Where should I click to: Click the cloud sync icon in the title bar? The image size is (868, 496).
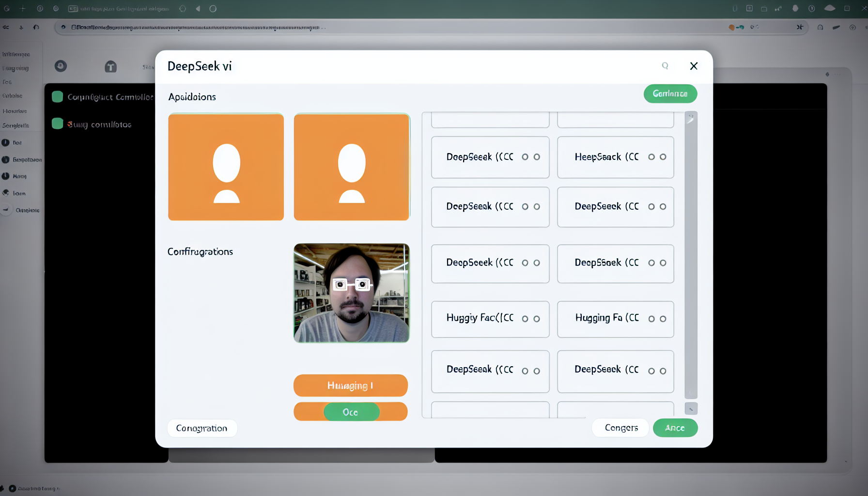(x=829, y=8)
